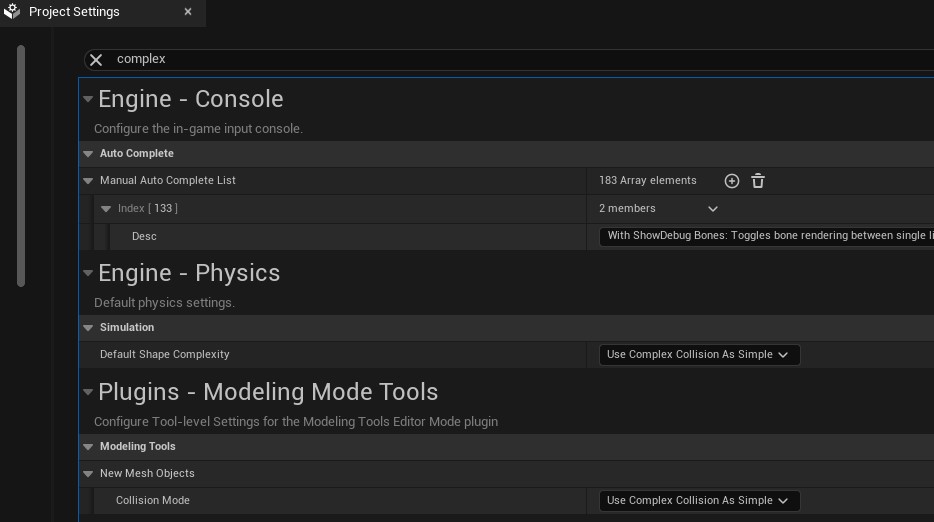Click the left panel vertical scrollbar

[21, 165]
